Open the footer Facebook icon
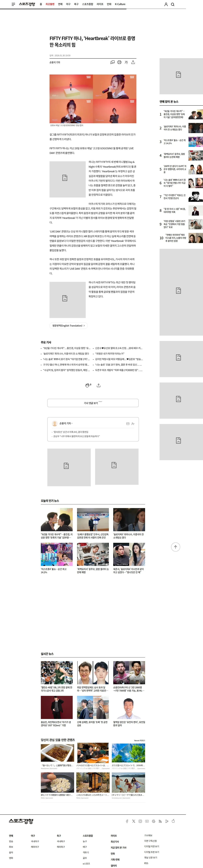Viewport: 203px width, 868px height. pos(127,821)
